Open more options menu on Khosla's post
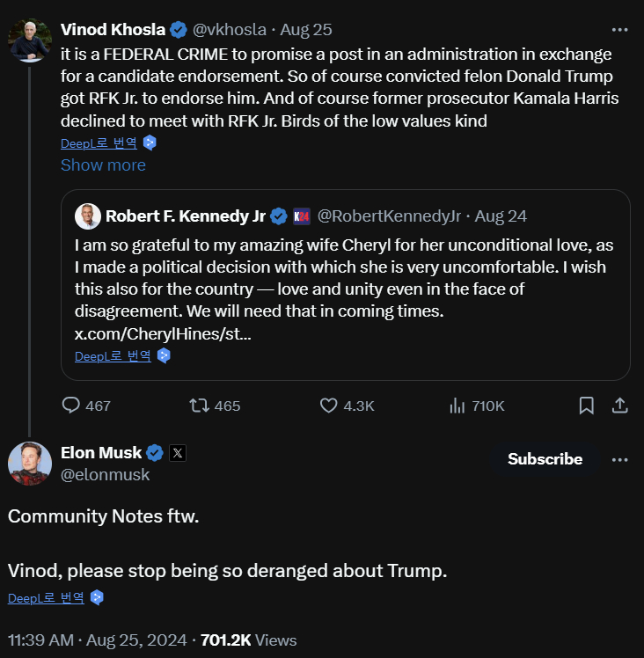Screen dimensions: 644x658 click(x=619, y=29)
